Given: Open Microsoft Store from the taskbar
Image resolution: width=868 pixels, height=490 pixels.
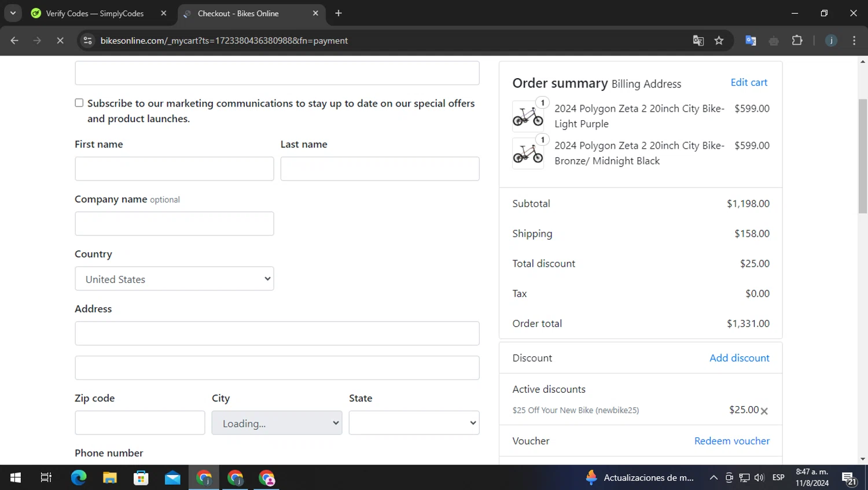Looking at the screenshot, I should 141,477.
